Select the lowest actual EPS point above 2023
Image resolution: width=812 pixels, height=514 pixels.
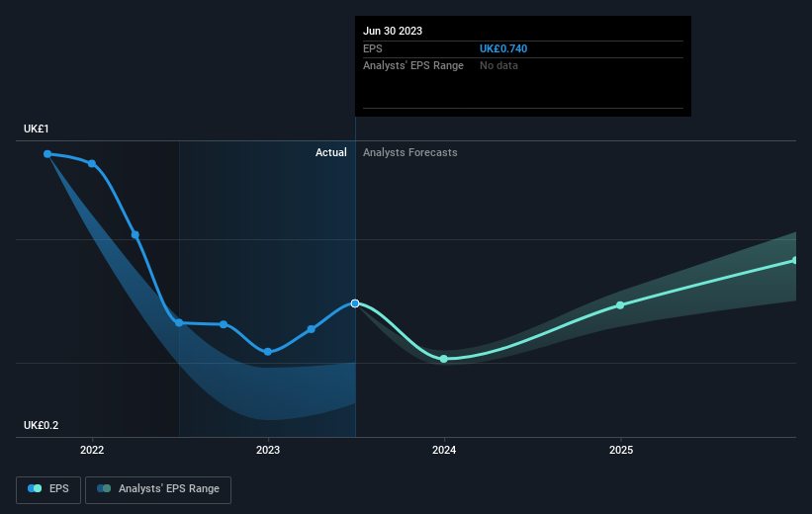(x=268, y=352)
